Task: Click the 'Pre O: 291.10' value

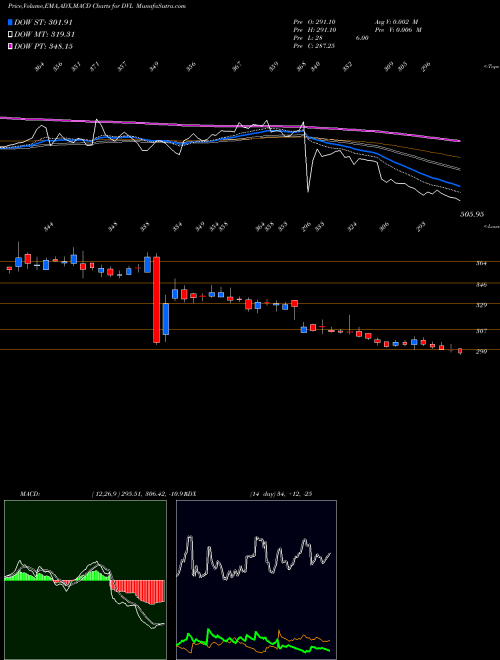Action: pyautogui.click(x=314, y=22)
